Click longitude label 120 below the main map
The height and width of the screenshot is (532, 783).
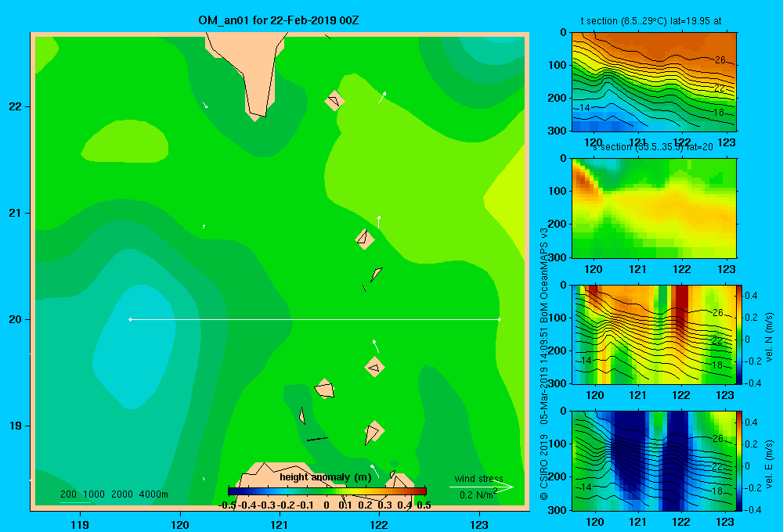[180, 524]
